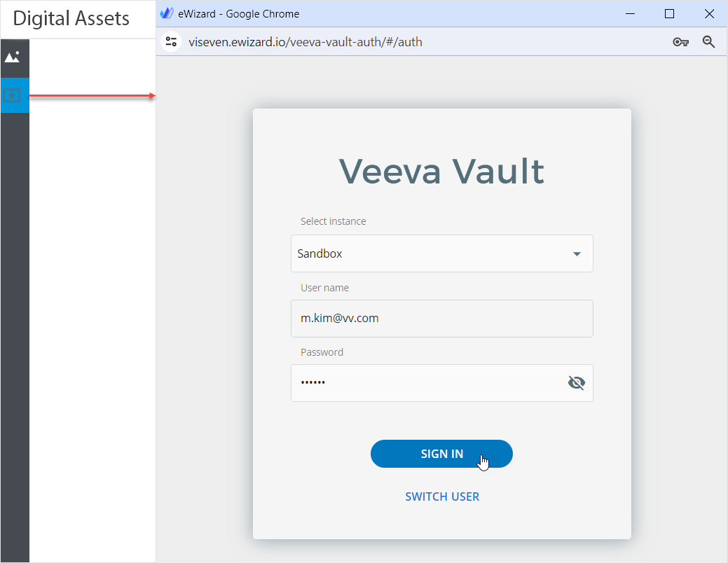Close the eWizard Chrome window
The image size is (728, 563).
[x=708, y=13]
